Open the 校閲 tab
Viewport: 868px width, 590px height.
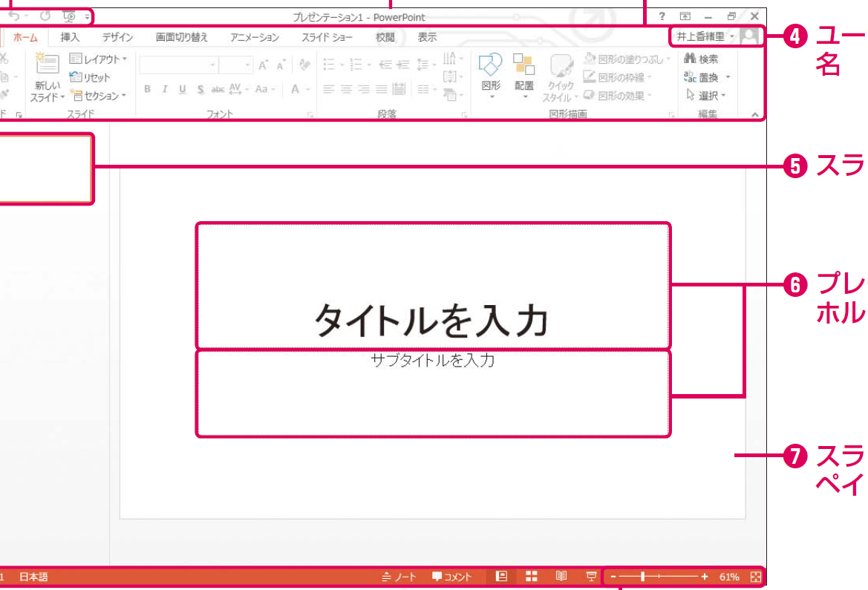pyautogui.click(x=385, y=38)
